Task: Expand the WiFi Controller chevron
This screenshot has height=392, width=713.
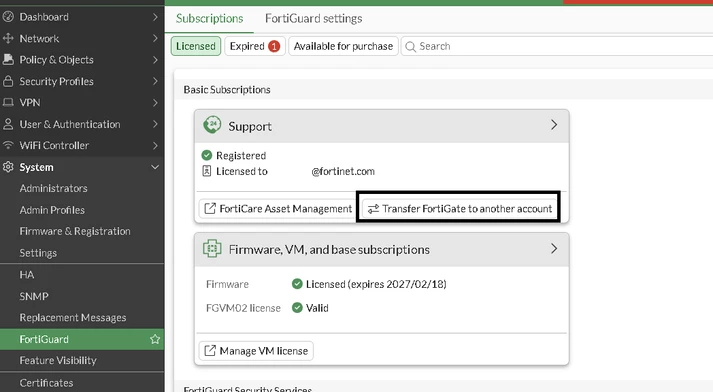Action: coord(155,145)
